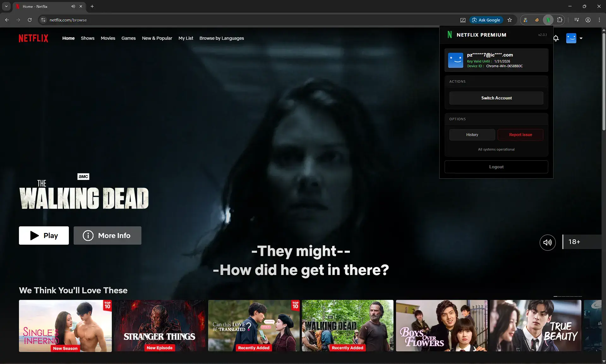The height and width of the screenshot is (364, 606).
Task: Click the key expiry date 1/31/2026
Action: [502, 61]
